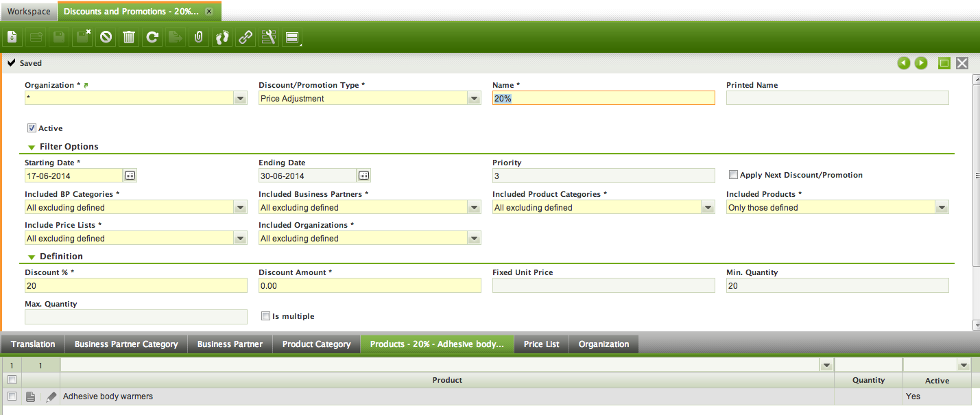Click the export document icon
980x415 pixels.
[176, 37]
